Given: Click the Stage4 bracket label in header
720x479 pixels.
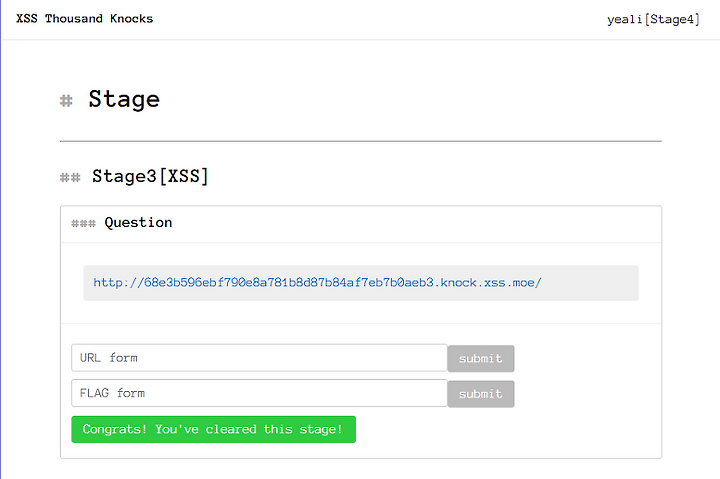Looking at the screenshot, I should 672,19.
